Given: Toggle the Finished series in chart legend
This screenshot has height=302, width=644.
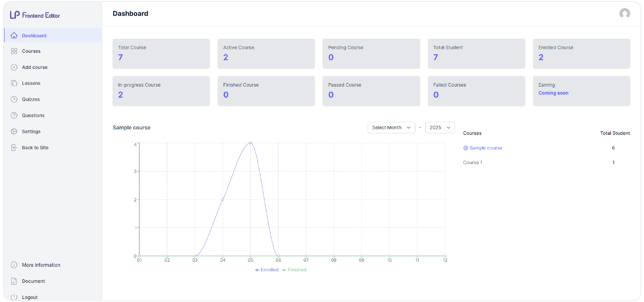Looking at the screenshot, I should [294, 270].
